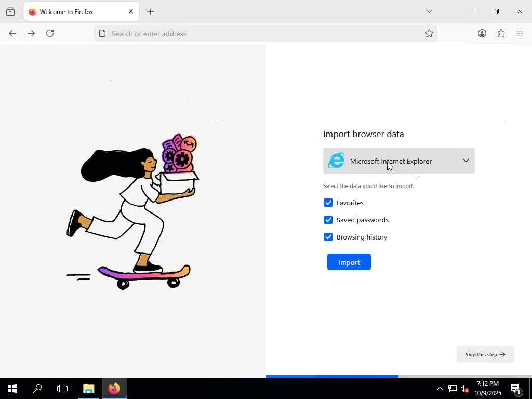Bookmark this page with the star icon
Viewport: 532px width, 399px height.
point(429,33)
